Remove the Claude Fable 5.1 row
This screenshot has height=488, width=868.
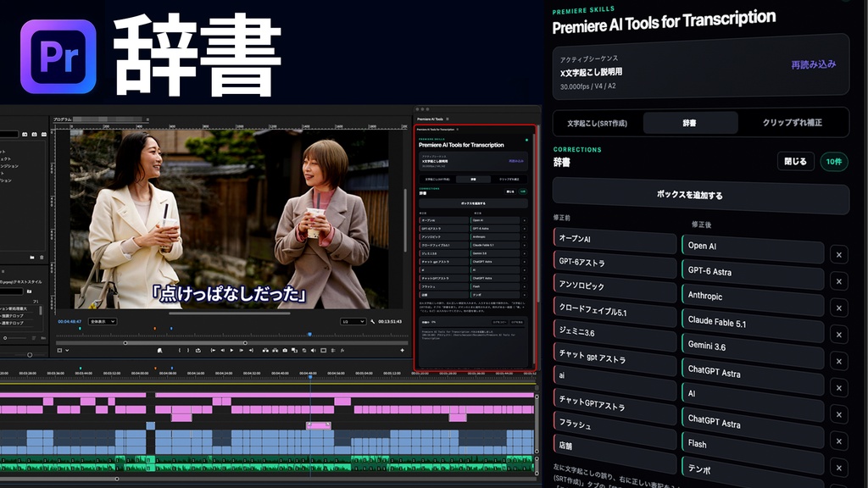click(838, 334)
